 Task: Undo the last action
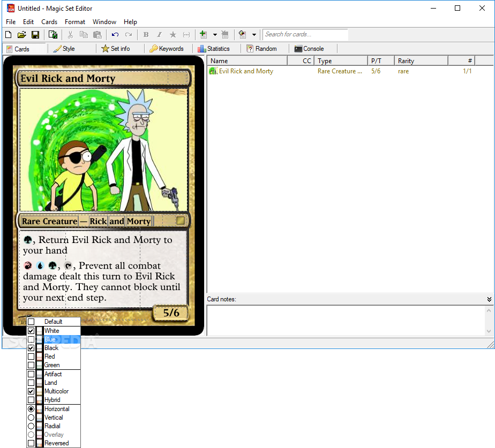pos(115,35)
